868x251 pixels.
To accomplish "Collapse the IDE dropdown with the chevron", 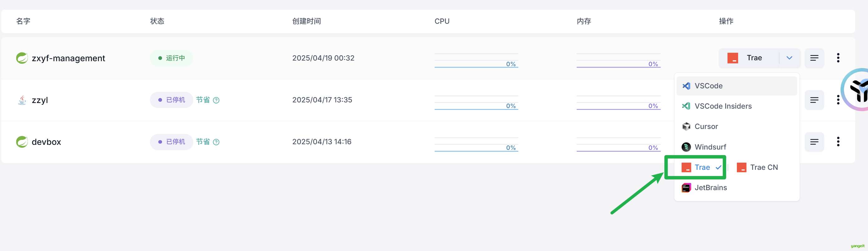I will click(x=789, y=58).
